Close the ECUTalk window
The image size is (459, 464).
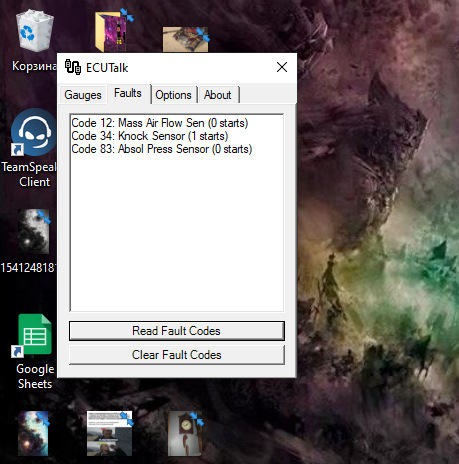tap(282, 67)
